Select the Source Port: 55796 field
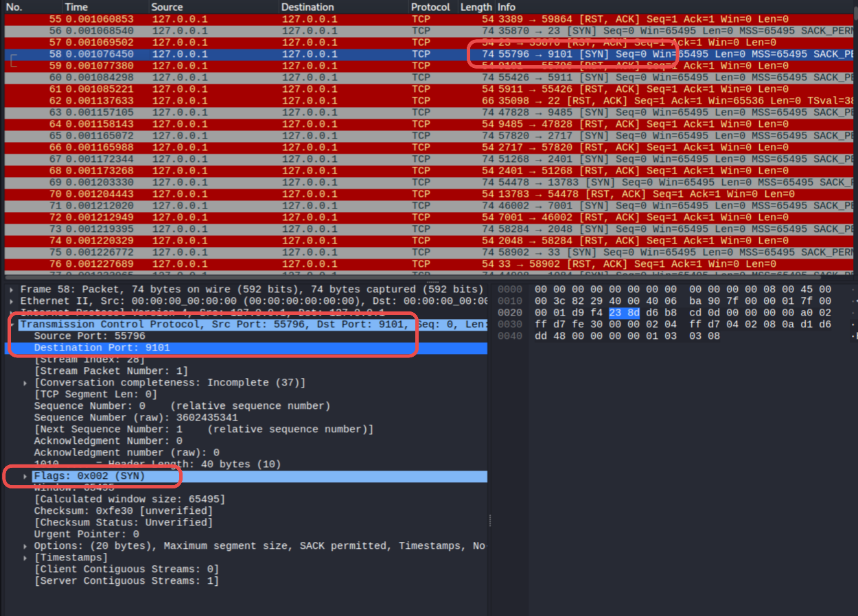This screenshot has height=616, width=858. point(90,336)
